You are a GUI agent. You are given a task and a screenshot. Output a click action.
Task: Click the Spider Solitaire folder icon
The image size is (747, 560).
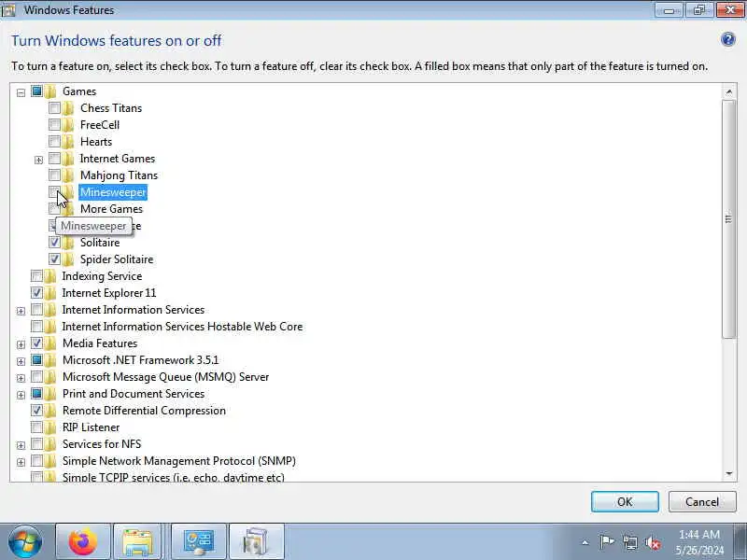68,259
